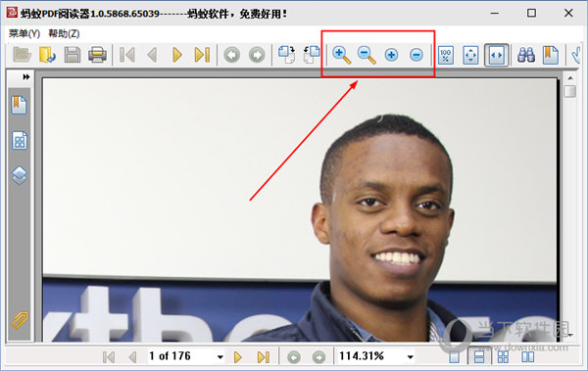Switch to continuous page layout
This screenshot has height=371, width=588.
479,356
